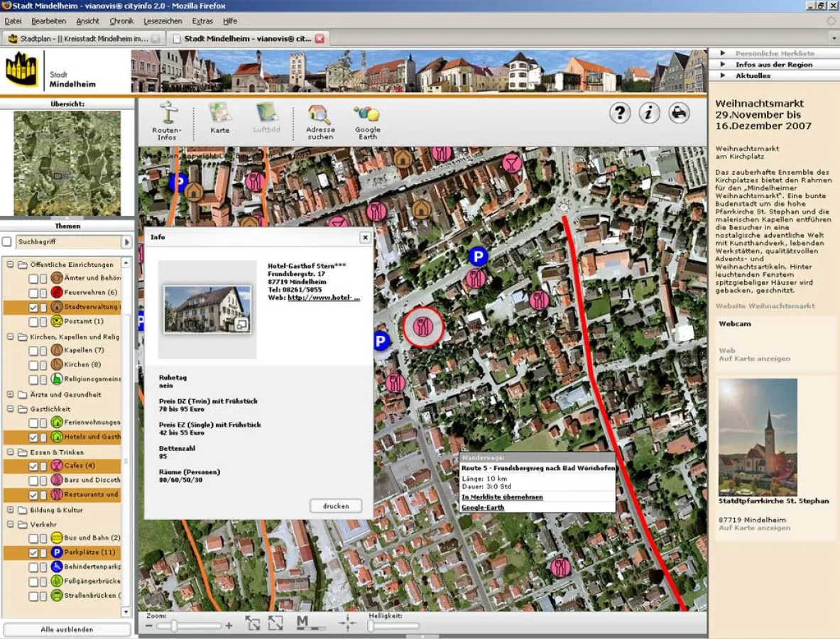Click the blue Parkplätze marker near Hotel Stern popup
Image resolution: width=840 pixels, height=639 pixels.
(381, 342)
